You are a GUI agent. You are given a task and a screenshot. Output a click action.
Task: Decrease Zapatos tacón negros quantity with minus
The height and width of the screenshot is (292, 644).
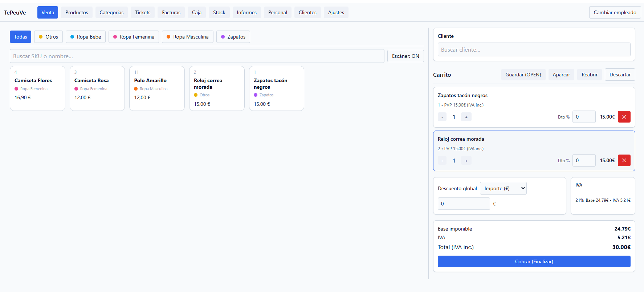[442, 117]
